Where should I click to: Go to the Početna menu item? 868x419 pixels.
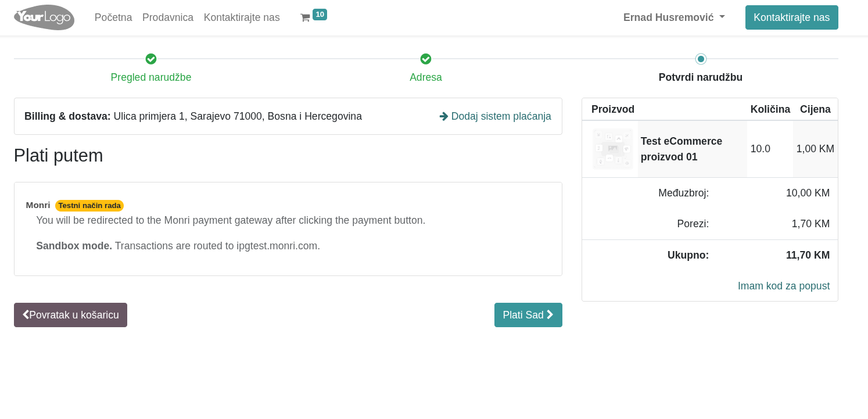113,17
